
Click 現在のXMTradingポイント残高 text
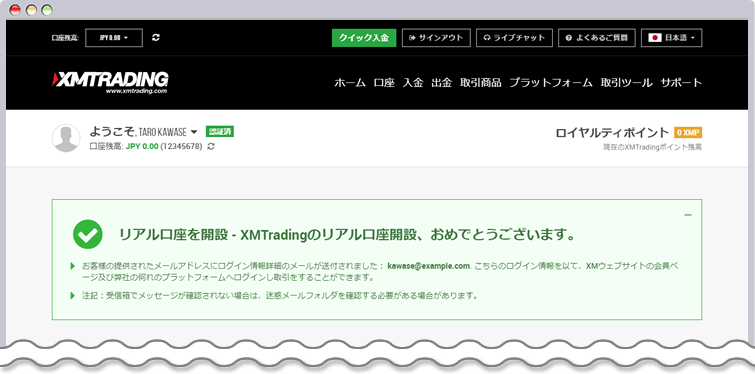coord(652,147)
